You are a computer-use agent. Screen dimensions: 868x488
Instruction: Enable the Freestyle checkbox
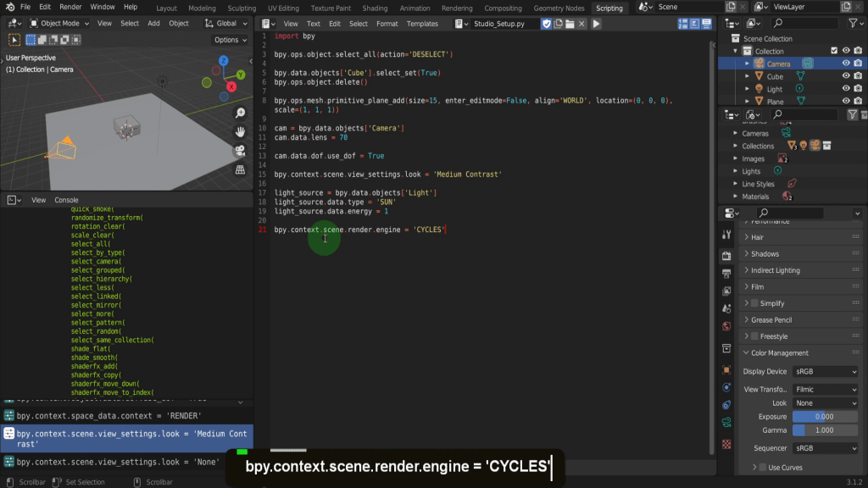[754, 336]
